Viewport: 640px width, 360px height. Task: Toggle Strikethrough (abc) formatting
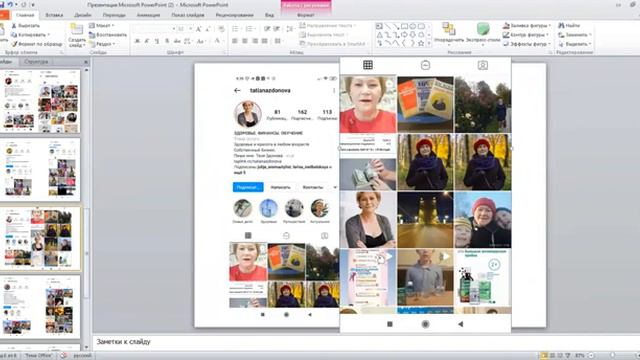coord(177,41)
